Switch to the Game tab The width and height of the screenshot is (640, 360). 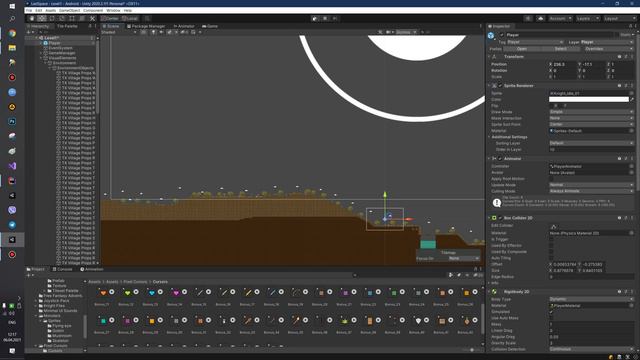click(x=210, y=26)
